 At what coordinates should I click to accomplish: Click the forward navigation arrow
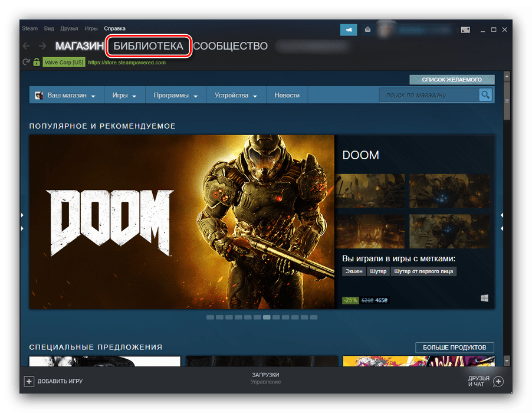pos(42,46)
